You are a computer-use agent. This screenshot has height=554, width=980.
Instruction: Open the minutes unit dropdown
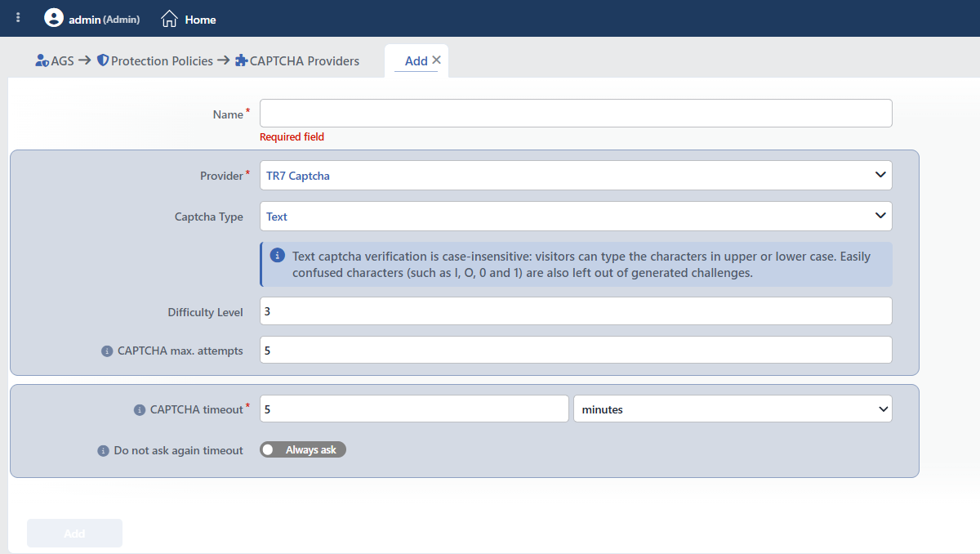(x=733, y=409)
